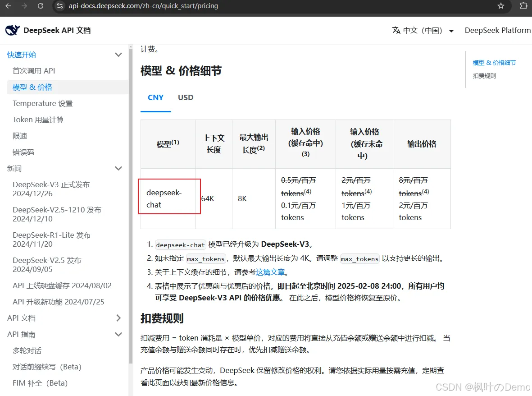Open Temperature 设置 page
Image resolution: width=532 pixels, height=396 pixels.
[43, 103]
